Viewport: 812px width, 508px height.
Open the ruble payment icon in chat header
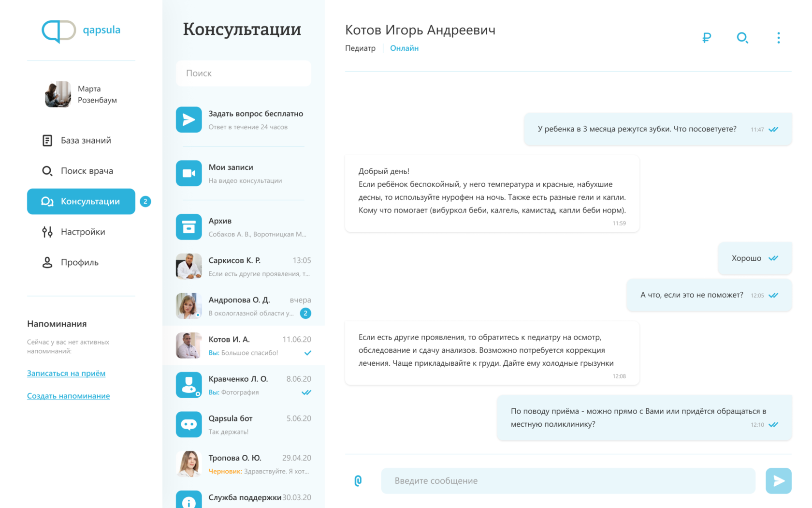[706, 38]
